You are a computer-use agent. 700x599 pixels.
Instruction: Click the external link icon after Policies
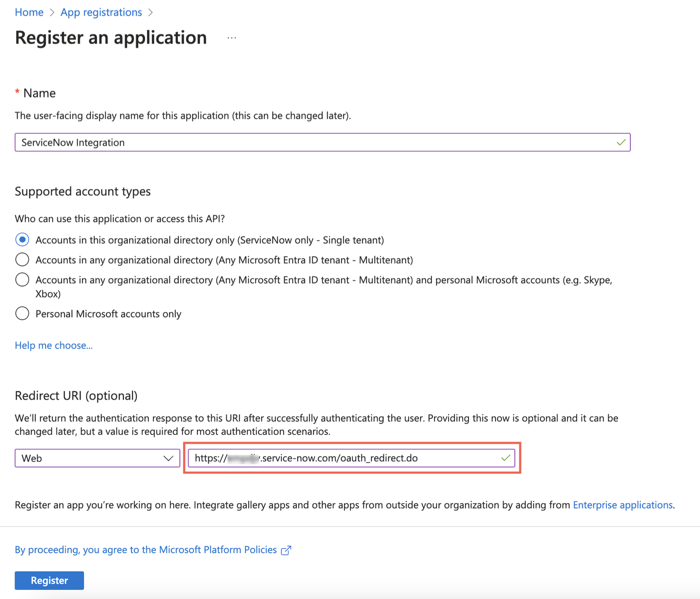[x=286, y=550]
